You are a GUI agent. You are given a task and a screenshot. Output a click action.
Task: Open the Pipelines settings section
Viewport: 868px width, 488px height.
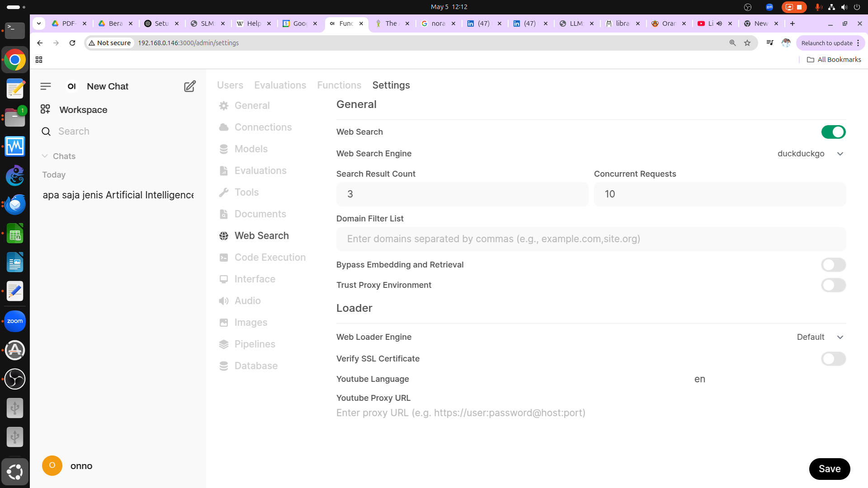click(x=255, y=344)
